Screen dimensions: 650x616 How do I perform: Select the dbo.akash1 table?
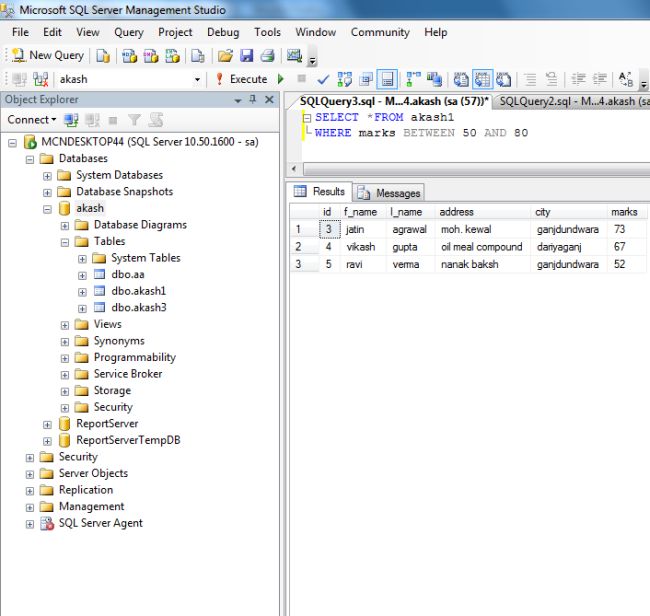click(139, 291)
